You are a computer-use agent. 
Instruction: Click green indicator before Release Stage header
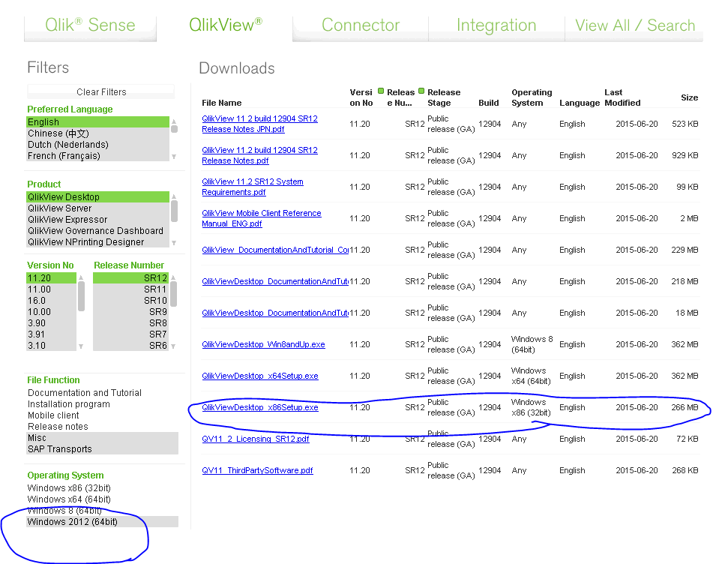pos(421,91)
